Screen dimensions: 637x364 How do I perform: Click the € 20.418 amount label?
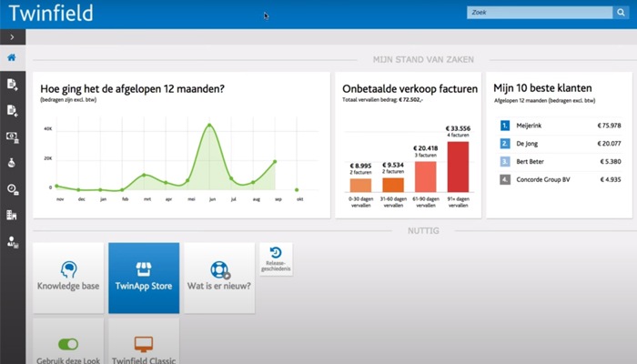point(425,148)
